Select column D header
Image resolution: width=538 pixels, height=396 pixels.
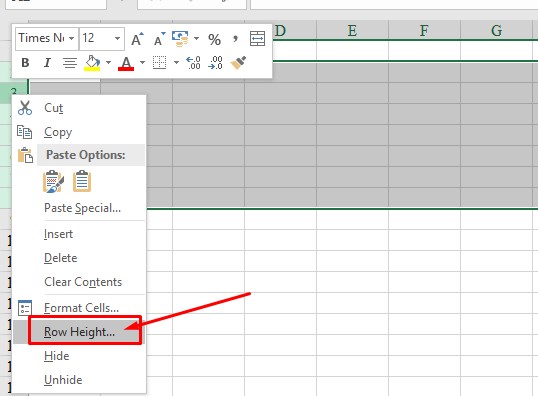coord(280,31)
